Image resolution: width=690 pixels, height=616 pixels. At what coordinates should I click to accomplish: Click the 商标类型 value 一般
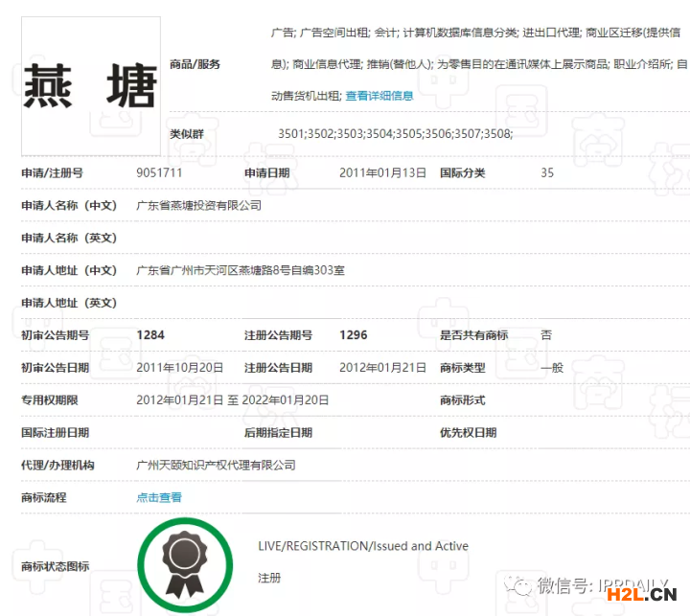(x=551, y=368)
